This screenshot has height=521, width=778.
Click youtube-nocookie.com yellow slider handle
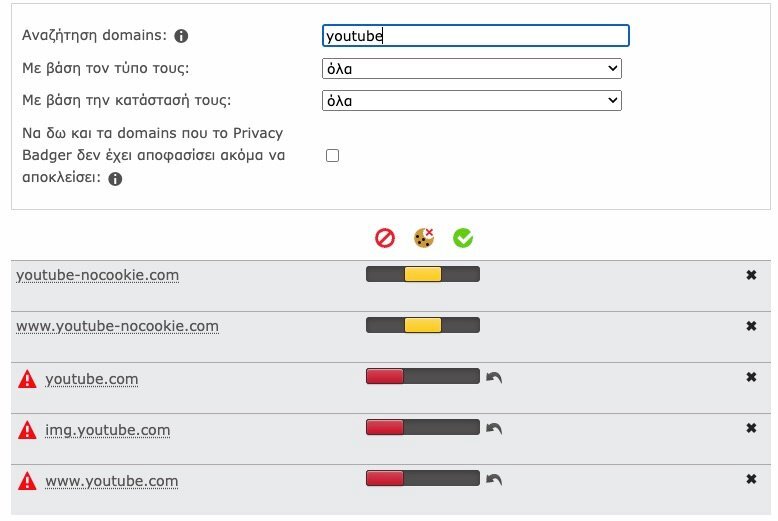pos(423,274)
